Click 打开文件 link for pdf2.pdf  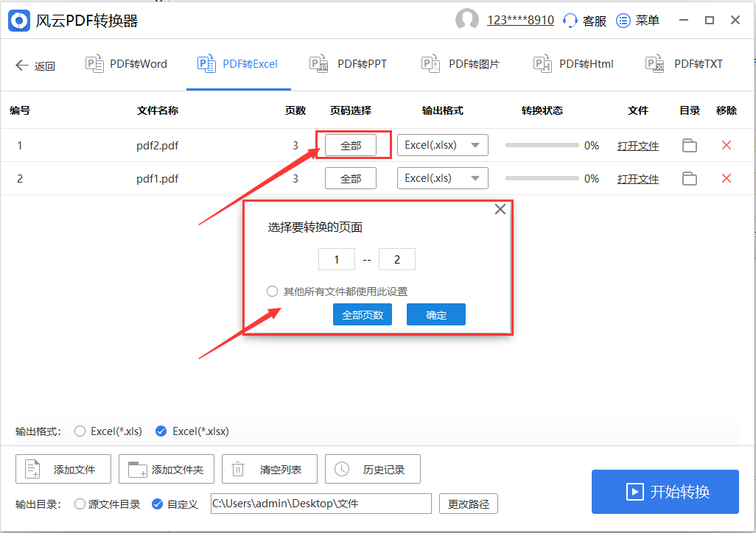coord(638,146)
